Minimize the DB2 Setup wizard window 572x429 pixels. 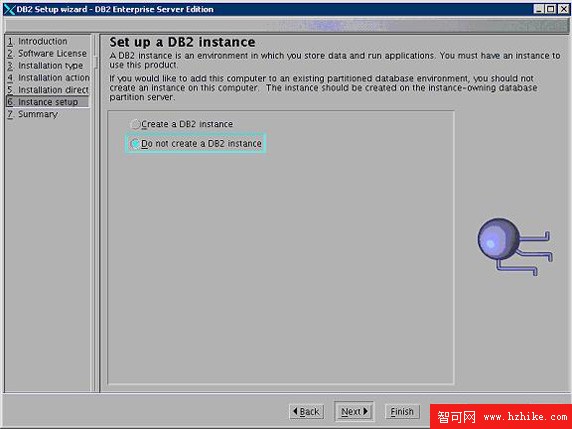(x=539, y=9)
